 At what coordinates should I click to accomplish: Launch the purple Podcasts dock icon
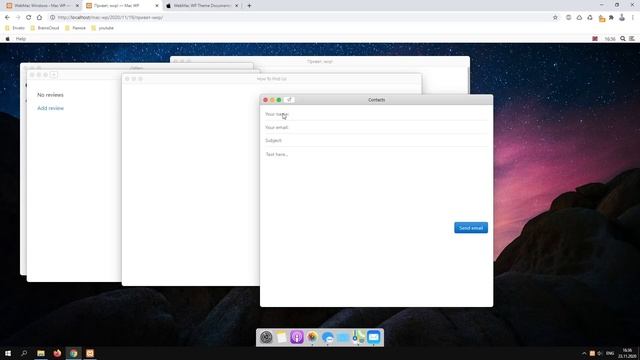click(x=297, y=338)
